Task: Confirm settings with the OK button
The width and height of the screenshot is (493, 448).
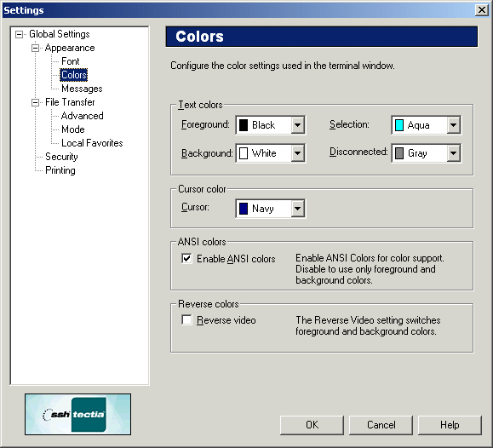Action: (312, 425)
